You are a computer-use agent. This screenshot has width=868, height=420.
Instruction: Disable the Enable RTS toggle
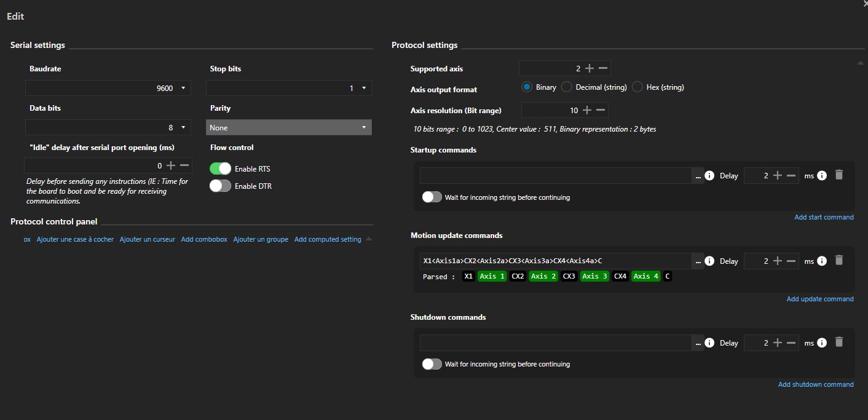click(220, 168)
